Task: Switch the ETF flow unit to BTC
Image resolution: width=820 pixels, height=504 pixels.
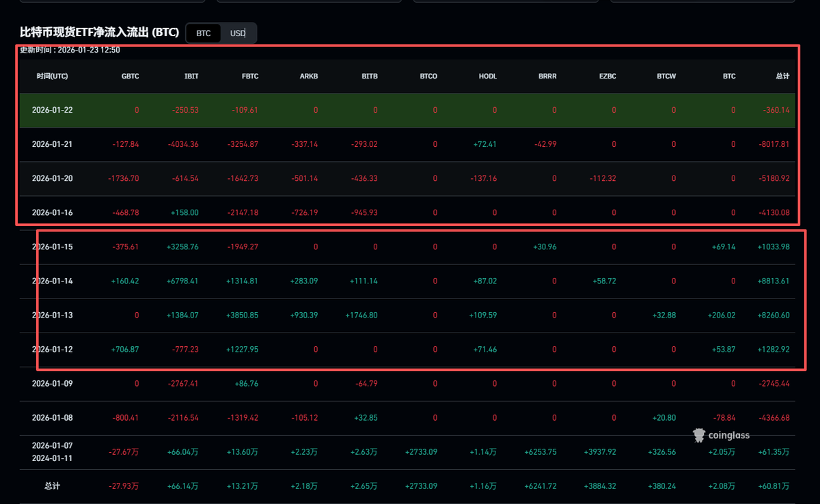Action: [203, 33]
